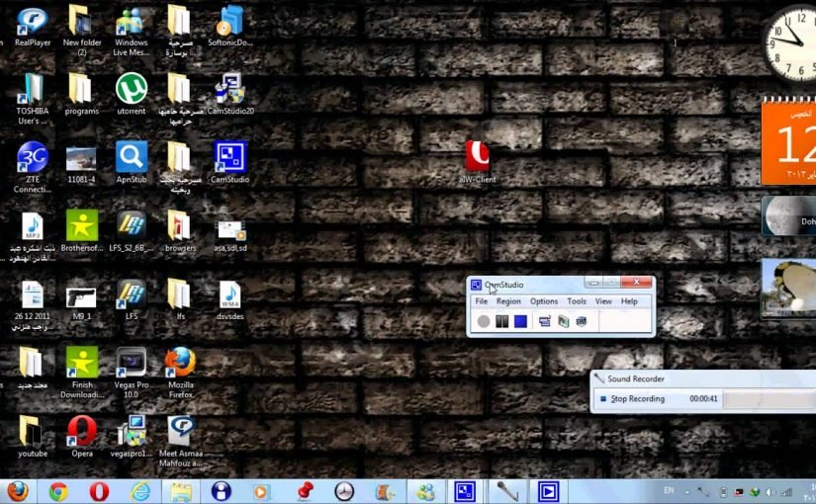
Task: Click the orange calendar gadget
Action: click(x=789, y=143)
